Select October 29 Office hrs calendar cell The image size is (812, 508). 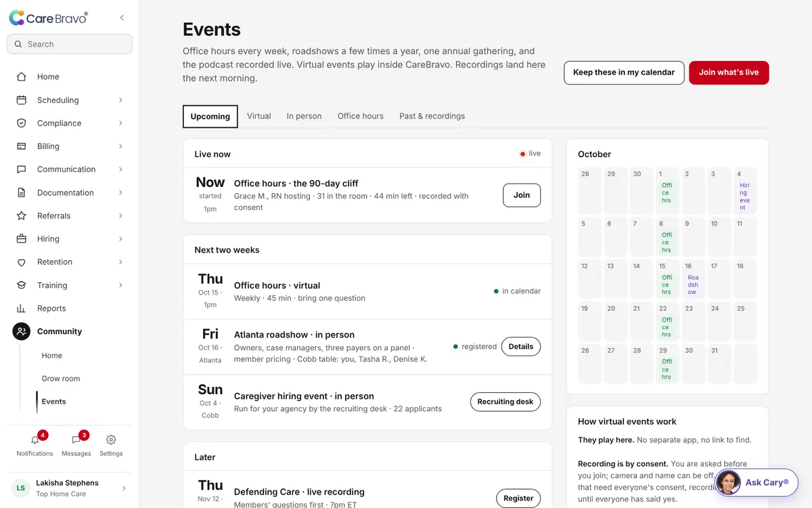click(667, 364)
